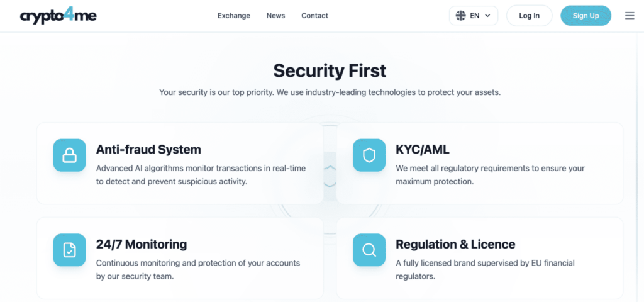Click the magnifier icon for Regulation & Licence
644x302 pixels.
coord(369,250)
